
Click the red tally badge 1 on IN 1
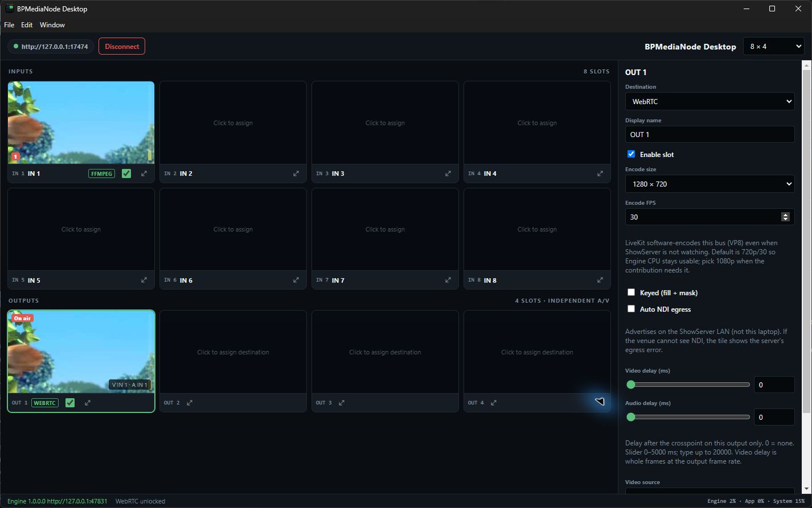click(15, 156)
